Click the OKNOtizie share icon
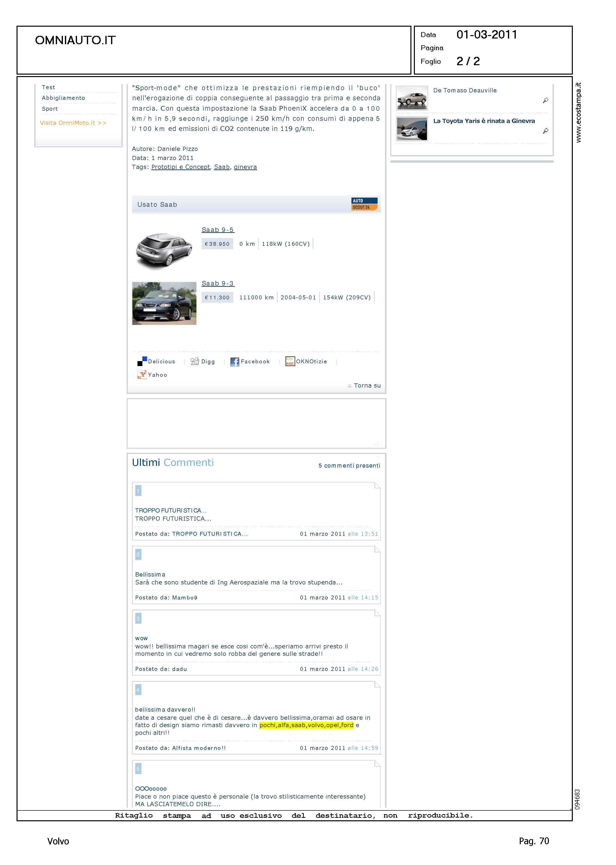The image size is (616, 865). [x=290, y=361]
